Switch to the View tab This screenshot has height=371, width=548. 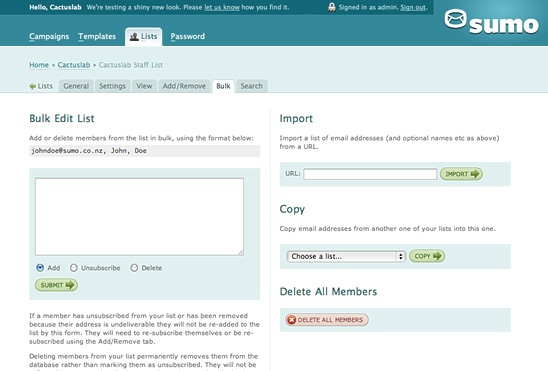click(x=144, y=86)
